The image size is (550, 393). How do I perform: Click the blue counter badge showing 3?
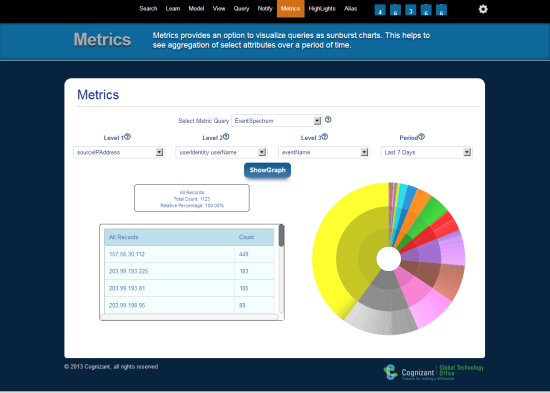pos(410,10)
